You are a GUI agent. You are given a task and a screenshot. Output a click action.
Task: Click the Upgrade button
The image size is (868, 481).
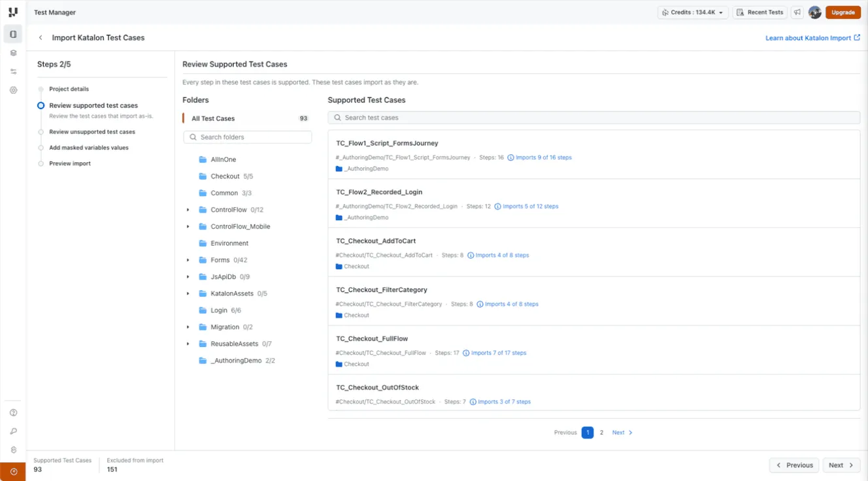843,12
